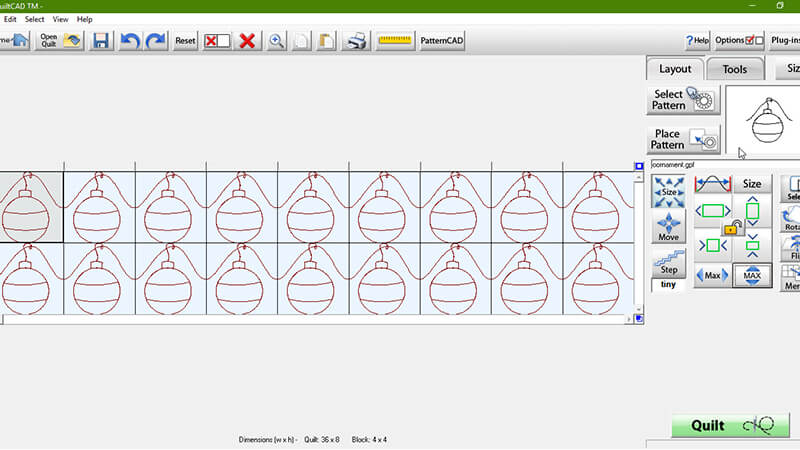
Task: Click the printer icon
Action: 356,41
